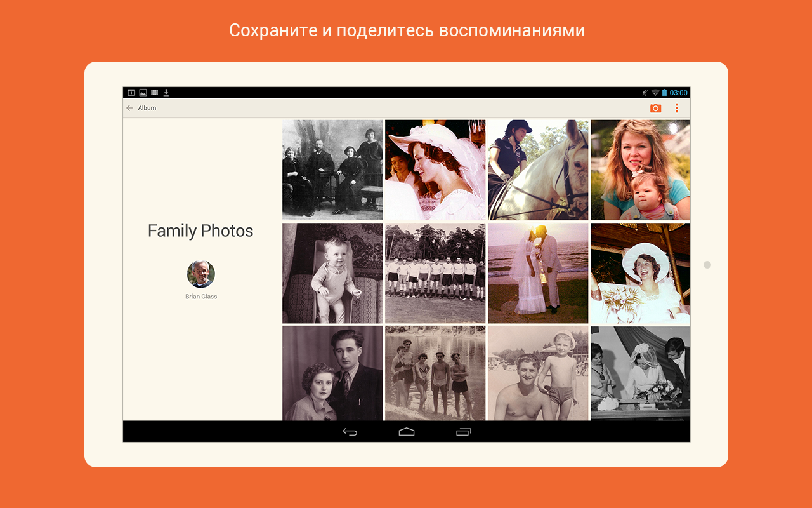The image size is (812, 508).
Task: Select the Album title in action bar
Action: pyautogui.click(x=147, y=108)
